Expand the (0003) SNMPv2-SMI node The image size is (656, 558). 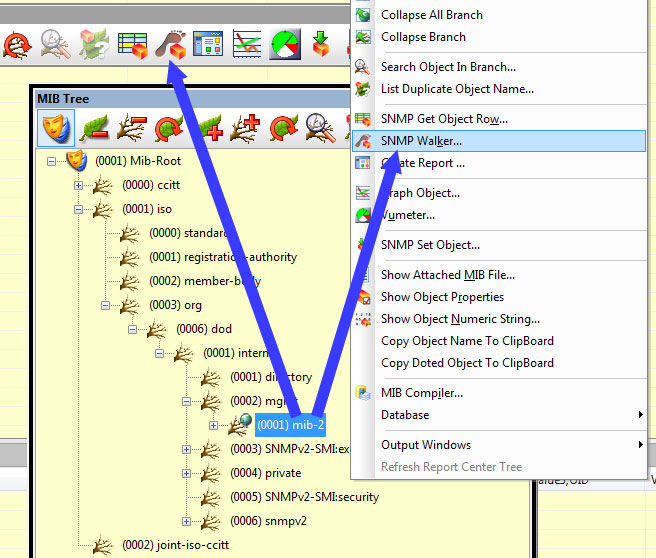click(x=186, y=449)
